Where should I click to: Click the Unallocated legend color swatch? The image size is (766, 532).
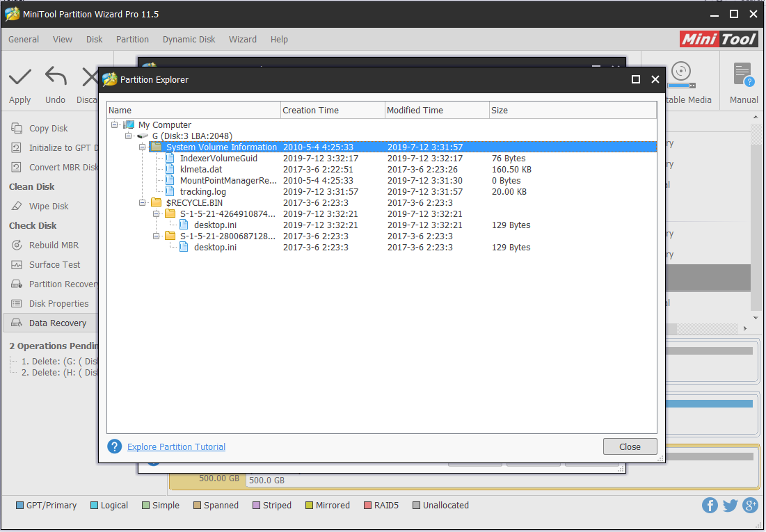(x=416, y=505)
